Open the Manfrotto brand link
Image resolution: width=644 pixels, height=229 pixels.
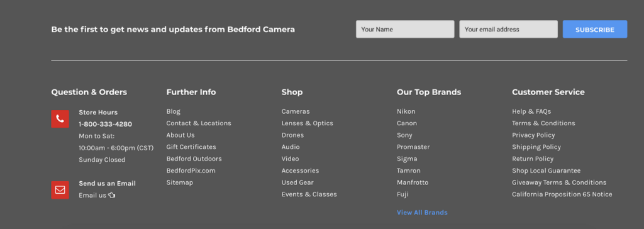click(x=413, y=182)
